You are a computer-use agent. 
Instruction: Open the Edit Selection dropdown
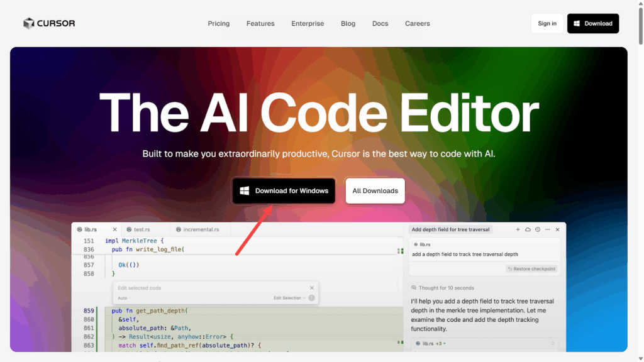tap(289, 298)
